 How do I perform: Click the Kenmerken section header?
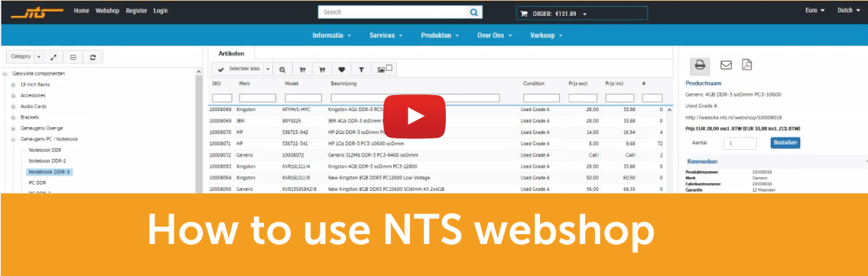tap(702, 161)
